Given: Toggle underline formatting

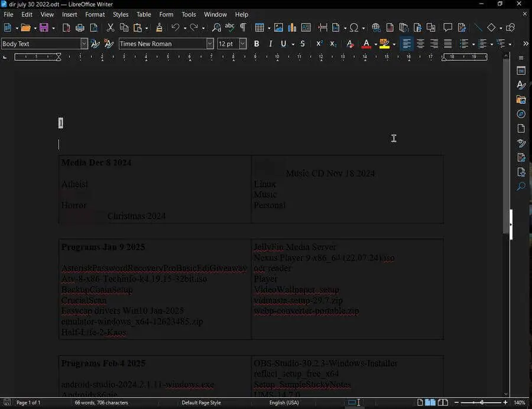Looking at the screenshot, I should [x=283, y=44].
